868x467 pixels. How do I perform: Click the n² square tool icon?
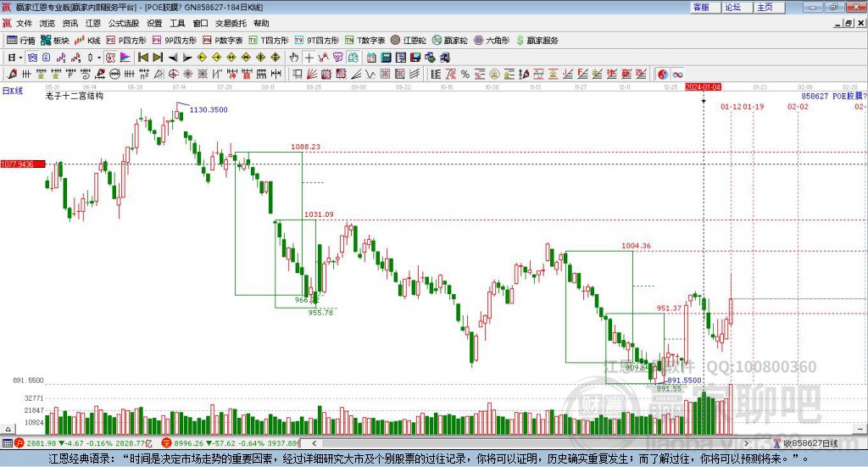coord(144,74)
